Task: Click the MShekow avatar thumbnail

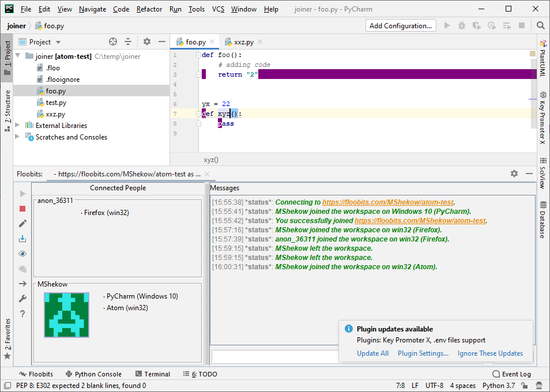Action: tap(67, 315)
